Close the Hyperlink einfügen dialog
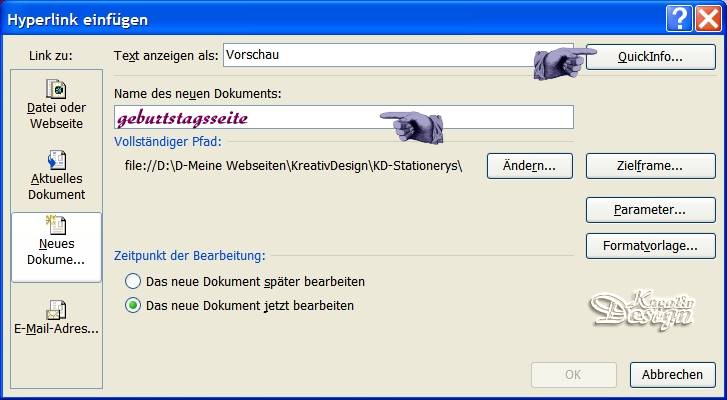This screenshot has width=727, height=400. coord(709,19)
